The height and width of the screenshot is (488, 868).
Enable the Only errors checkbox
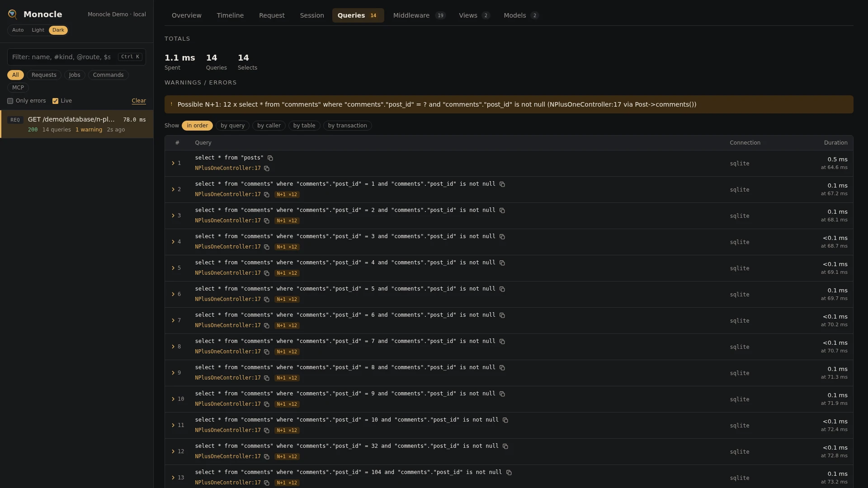click(10, 101)
